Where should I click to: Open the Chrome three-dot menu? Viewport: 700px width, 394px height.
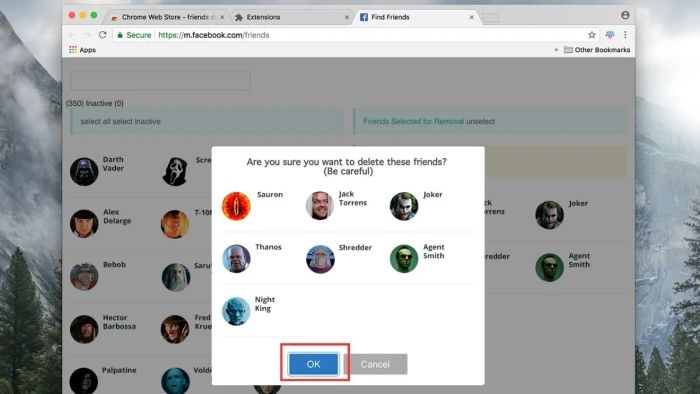(625, 34)
